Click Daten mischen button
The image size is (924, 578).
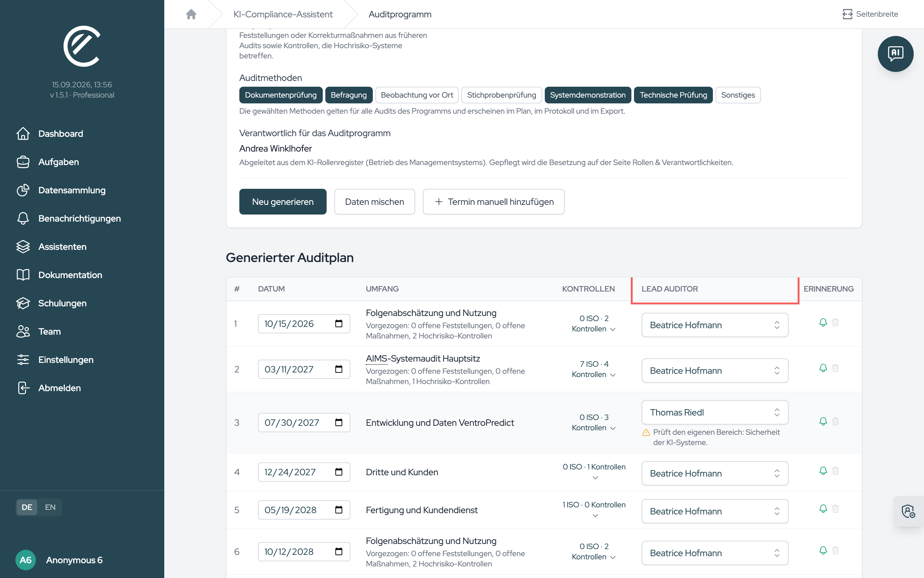374,201
